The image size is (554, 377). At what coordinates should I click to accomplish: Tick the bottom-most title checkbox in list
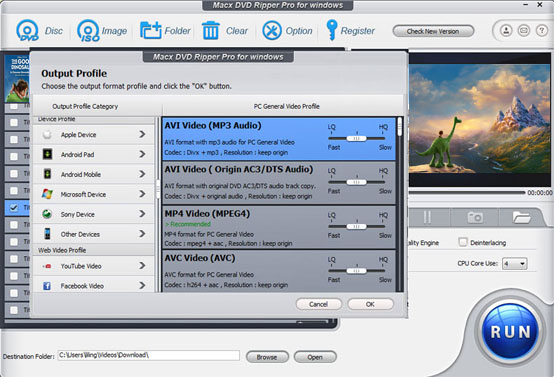tap(14, 310)
